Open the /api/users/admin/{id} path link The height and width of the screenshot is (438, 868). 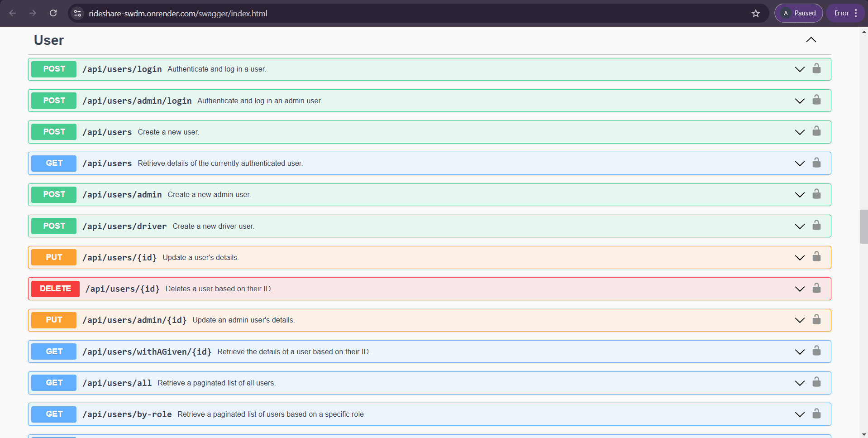click(134, 320)
